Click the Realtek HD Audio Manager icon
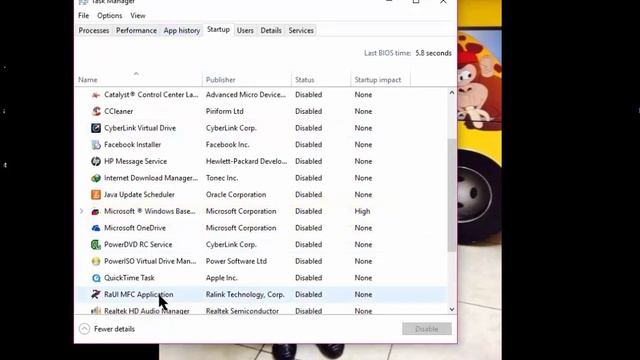640x360 pixels. 96,311
